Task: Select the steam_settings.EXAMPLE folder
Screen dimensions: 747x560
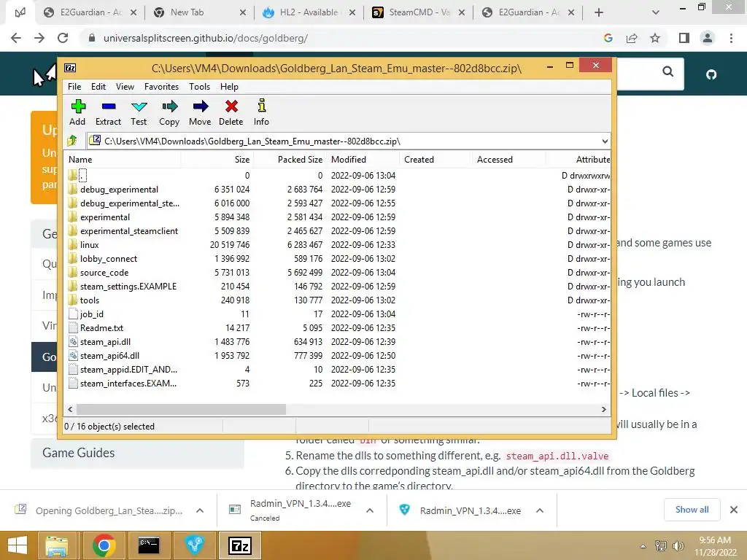Action: (x=128, y=286)
